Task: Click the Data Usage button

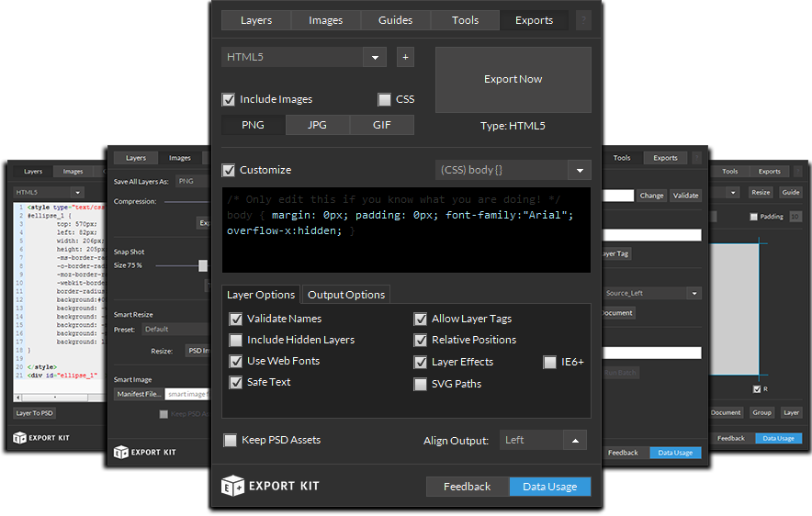Action: 549,487
